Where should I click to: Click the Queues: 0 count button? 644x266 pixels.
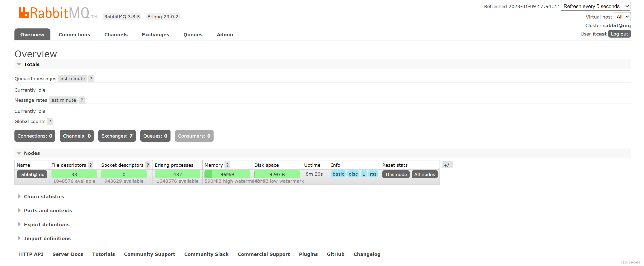(155, 136)
